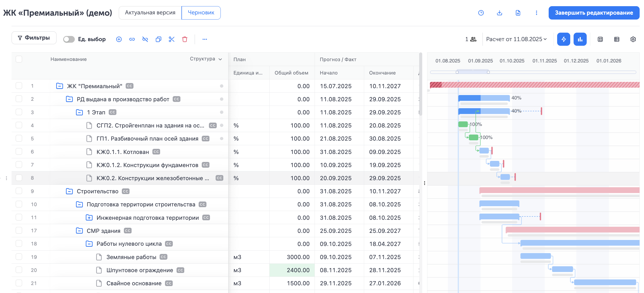644x293 pixels.
Task: Click the red trash delete icon
Action: tap(185, 39)
